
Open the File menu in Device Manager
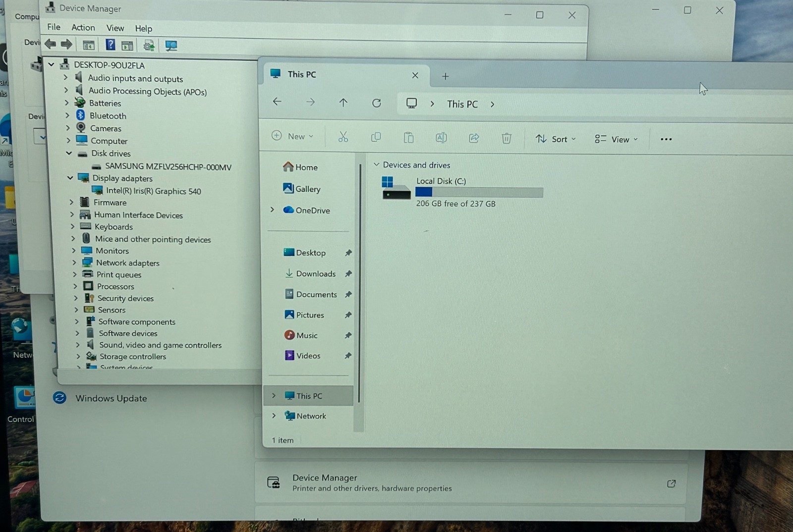coord(54,27)
